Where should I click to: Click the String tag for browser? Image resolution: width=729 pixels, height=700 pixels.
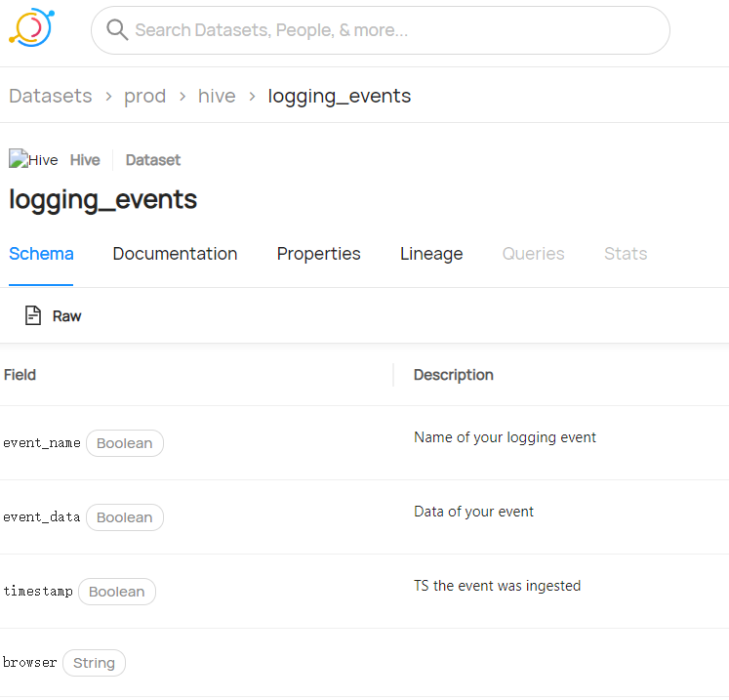pyautogui.click(x=94, y=663)
